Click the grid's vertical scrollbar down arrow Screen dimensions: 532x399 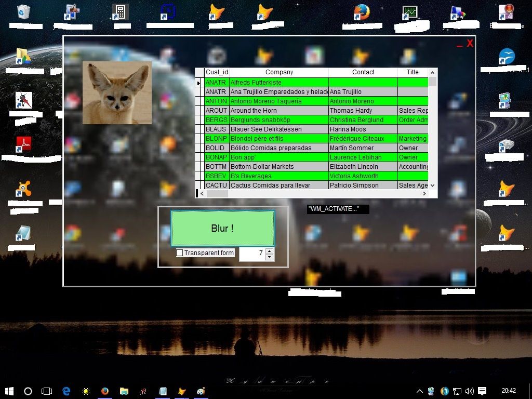pos(432,185)
